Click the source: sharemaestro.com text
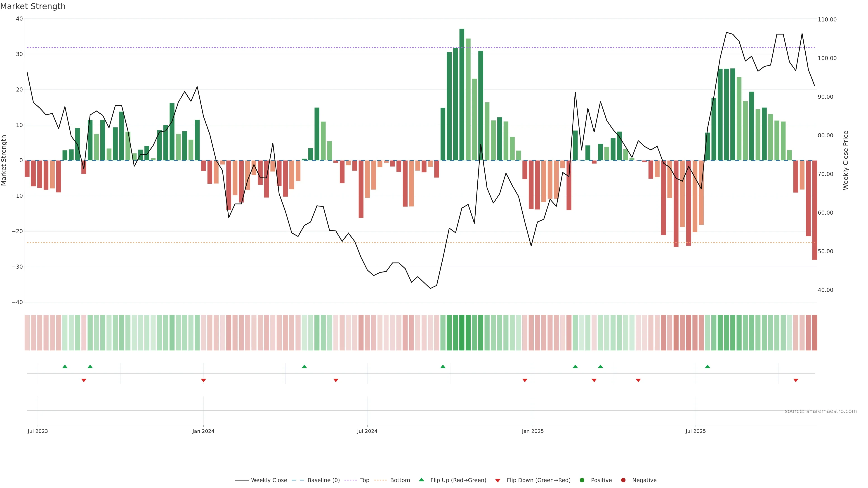 [x=821, y=411]
